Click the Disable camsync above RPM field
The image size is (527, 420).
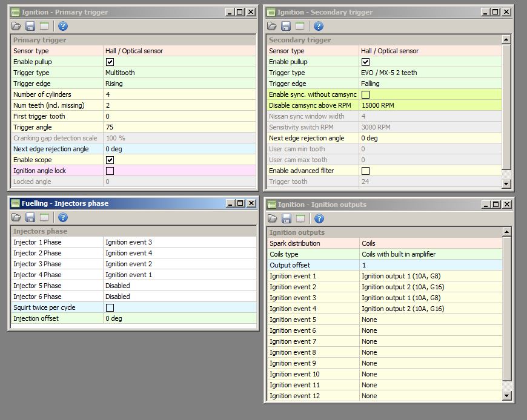[x=430, y=105]
